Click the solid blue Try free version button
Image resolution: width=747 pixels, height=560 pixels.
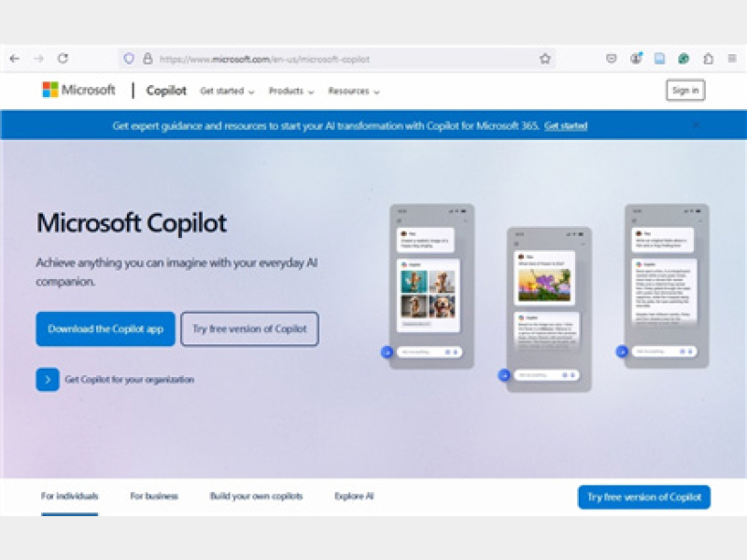pos(644,497)
